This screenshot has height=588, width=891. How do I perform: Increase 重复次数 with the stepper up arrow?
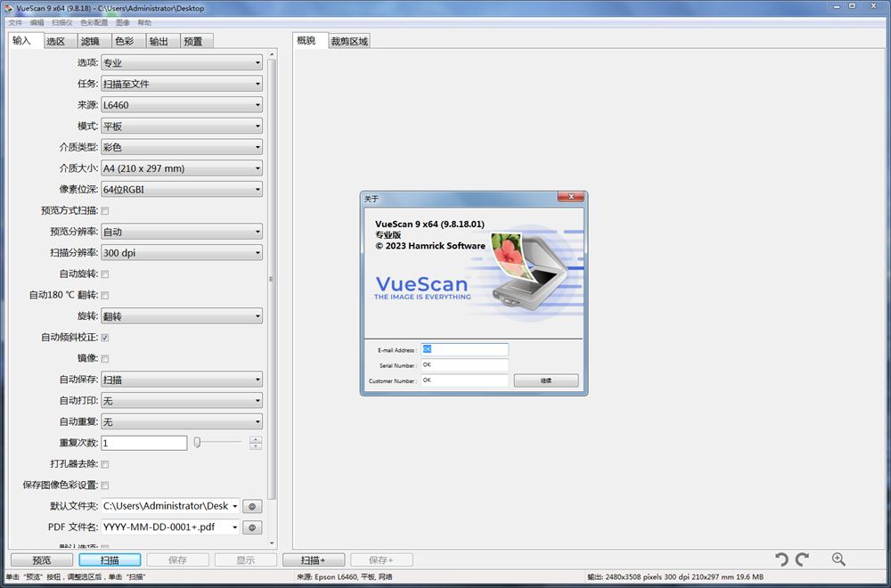pos(256,439)
